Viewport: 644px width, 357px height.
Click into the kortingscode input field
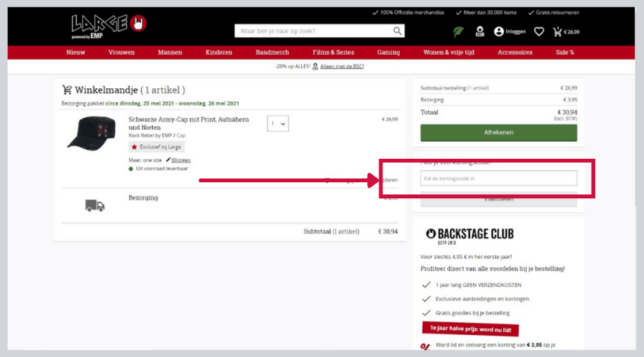pos(498,178)
